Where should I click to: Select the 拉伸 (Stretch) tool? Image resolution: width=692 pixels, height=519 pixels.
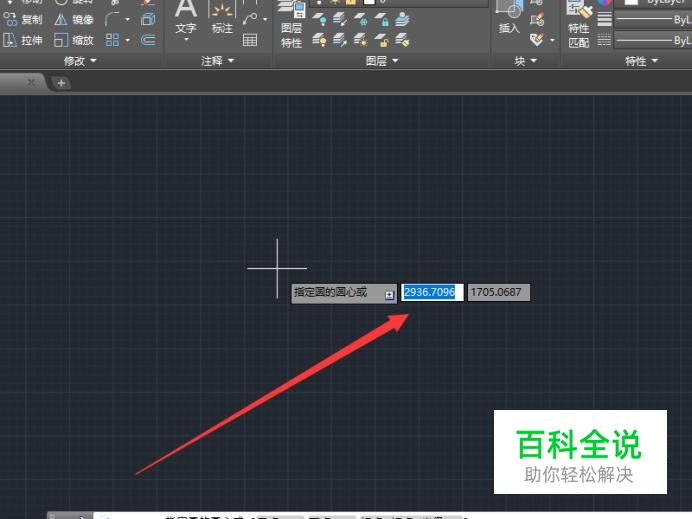click(23, 41)
